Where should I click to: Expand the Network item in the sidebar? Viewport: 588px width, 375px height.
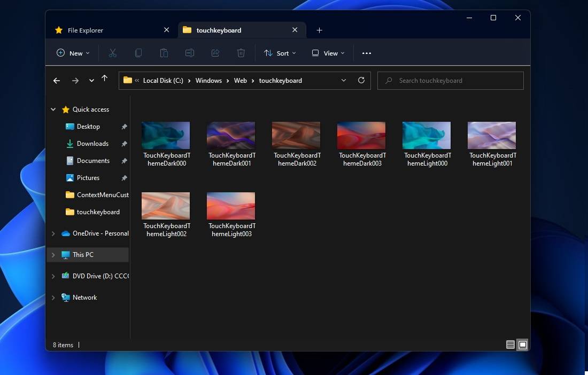(x=53, y=298)
